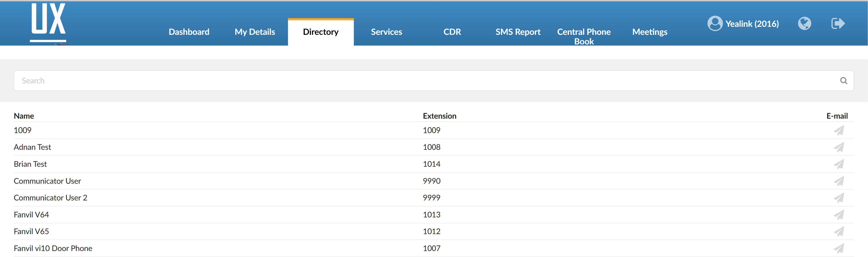Select the 'Fanvil V65' name

(x=31, y=231)
